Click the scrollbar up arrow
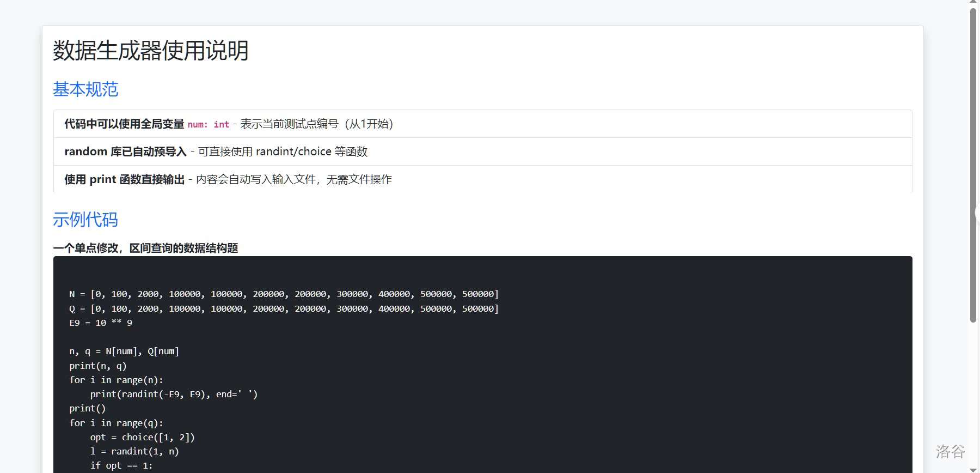 (973, 3)
